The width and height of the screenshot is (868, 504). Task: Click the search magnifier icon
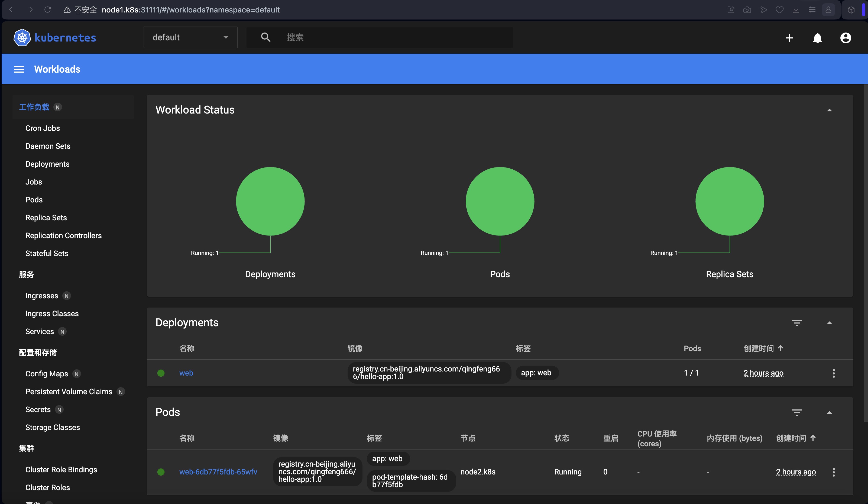[266, 37]
